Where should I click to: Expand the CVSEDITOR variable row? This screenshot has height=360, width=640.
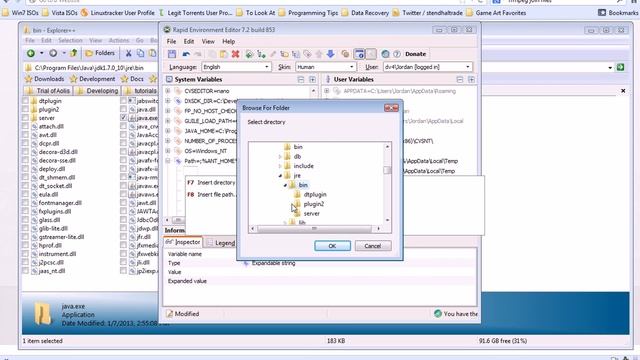click(x=168, y=91)
